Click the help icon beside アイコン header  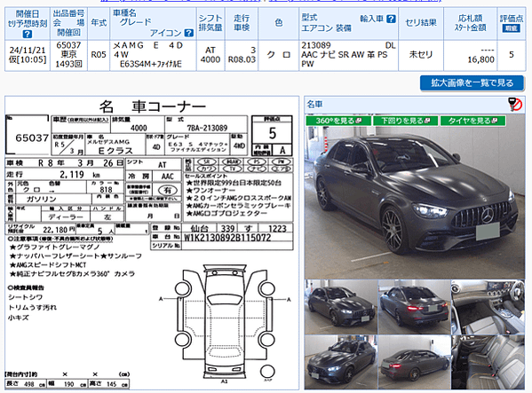click(x=189, y=33)
